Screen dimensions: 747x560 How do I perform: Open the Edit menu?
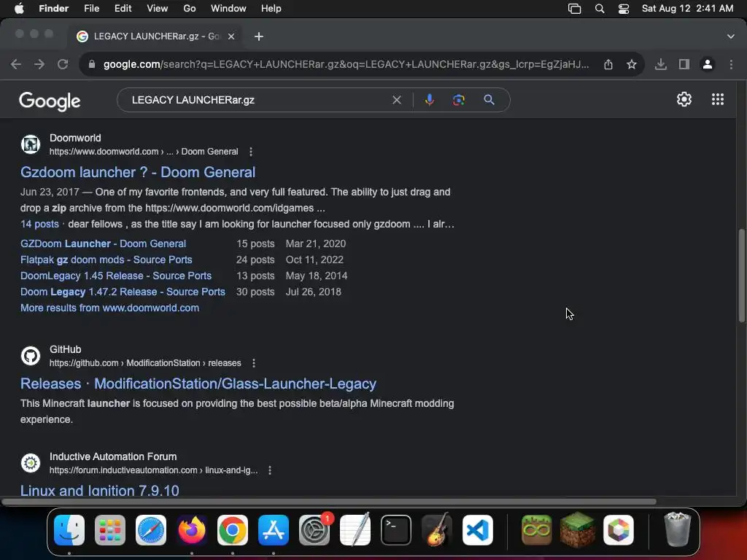point(123,9)
